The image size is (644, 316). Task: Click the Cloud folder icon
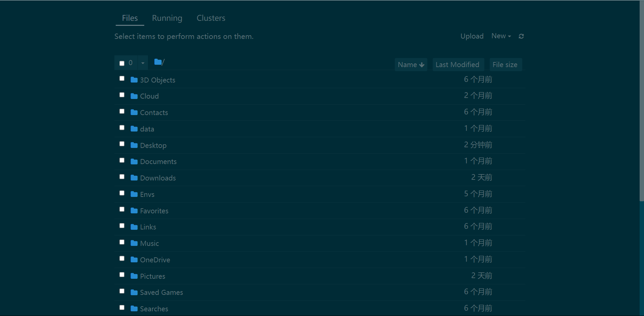pyautogui.click(x=134, y=96)
